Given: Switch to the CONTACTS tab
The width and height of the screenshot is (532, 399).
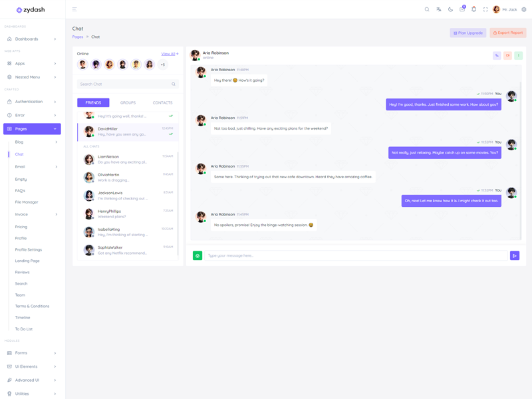Looking at the screenshot, I should pos(162,103).
